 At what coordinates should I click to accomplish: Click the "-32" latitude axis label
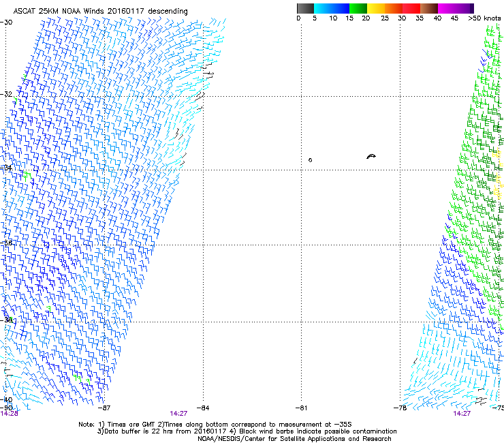(x=6, y=94)
